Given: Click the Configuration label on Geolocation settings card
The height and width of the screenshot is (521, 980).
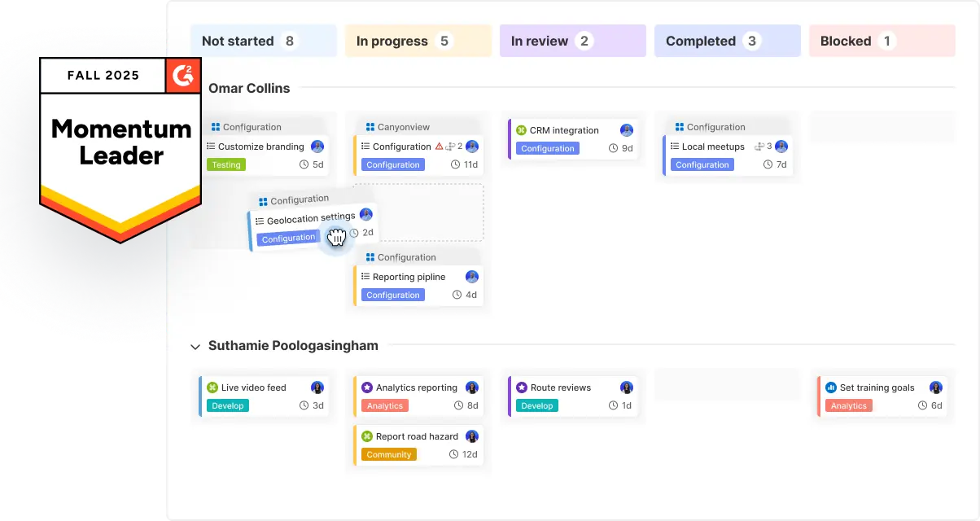Looking at the screenshot, I should pyautogui.click(x=288, y=238).
